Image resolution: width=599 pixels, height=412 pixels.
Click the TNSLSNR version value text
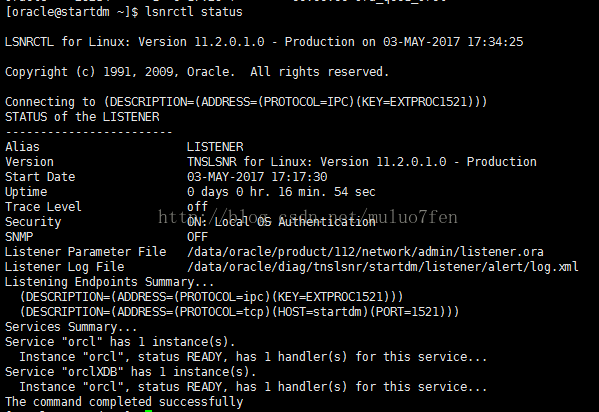(x=362, y=162)
